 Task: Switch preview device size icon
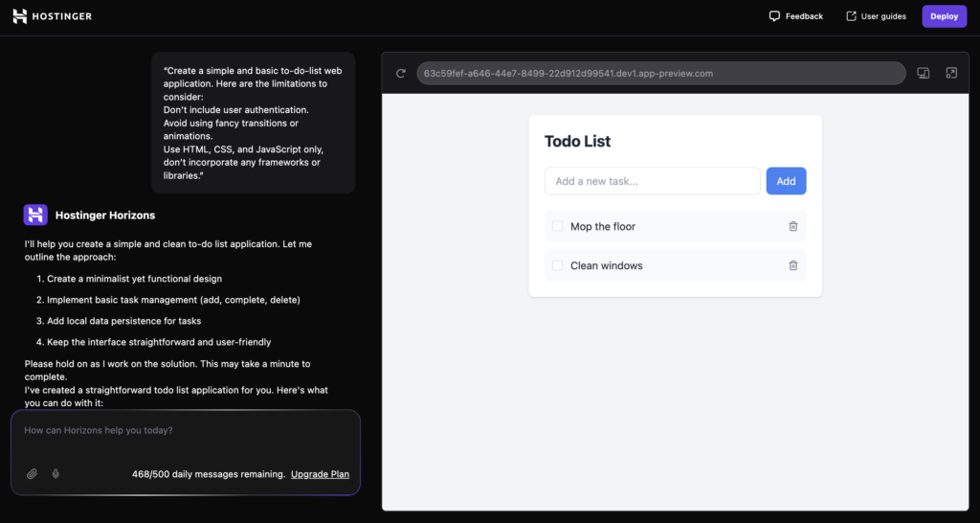(x=924, y=73)
